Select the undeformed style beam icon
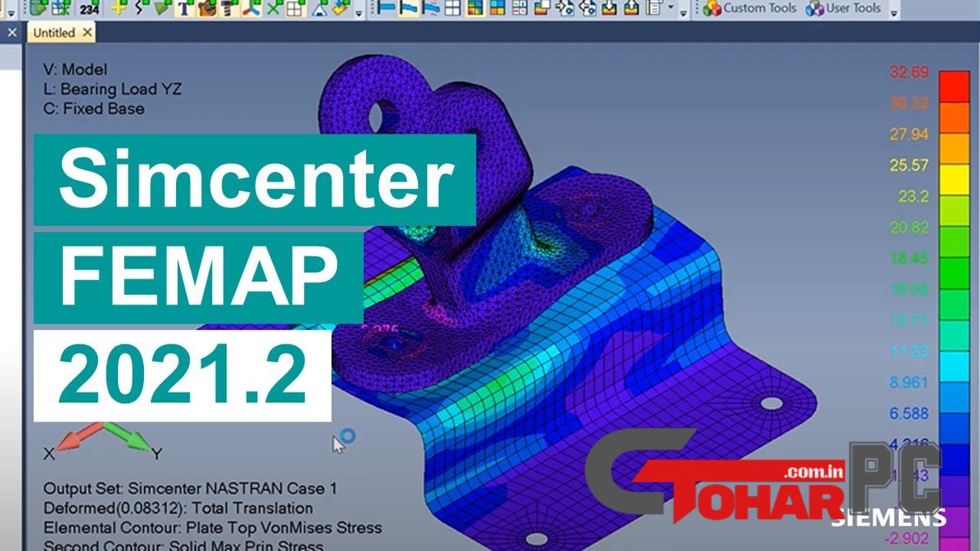980x551 pixels. pyautogui.click(x=386, y=8)
